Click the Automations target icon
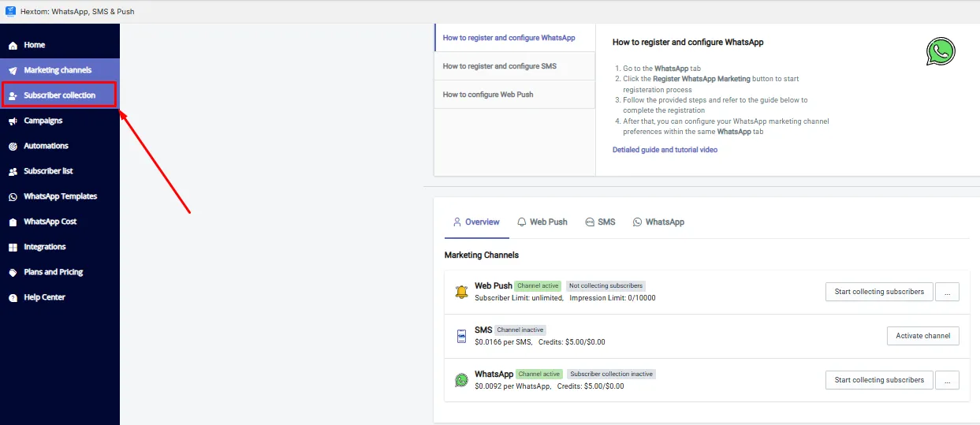The width and height of the screenshot is (980, 425). coord(13,146)
